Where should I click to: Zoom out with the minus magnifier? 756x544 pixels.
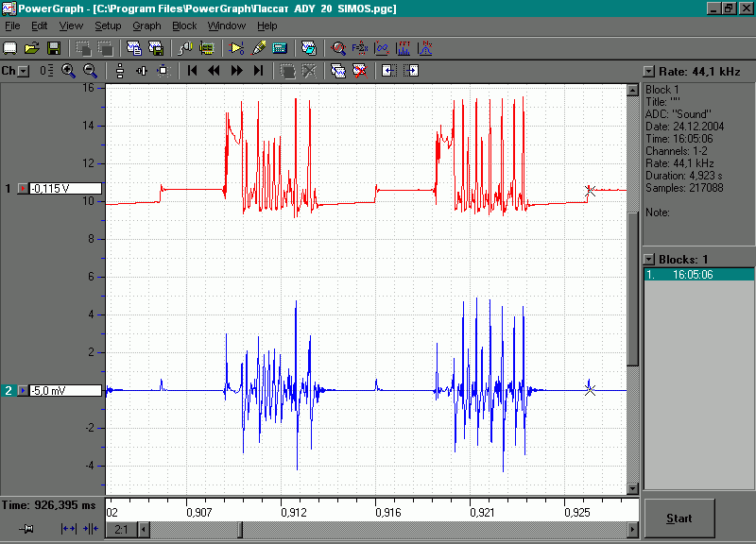tap(90, 71)
